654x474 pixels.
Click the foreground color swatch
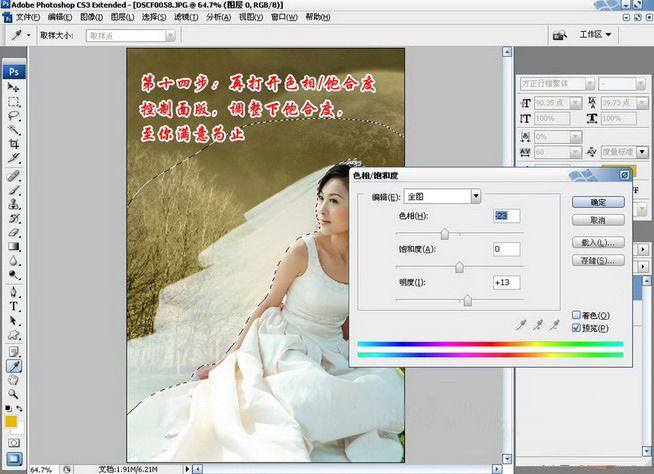click(11, 421)
